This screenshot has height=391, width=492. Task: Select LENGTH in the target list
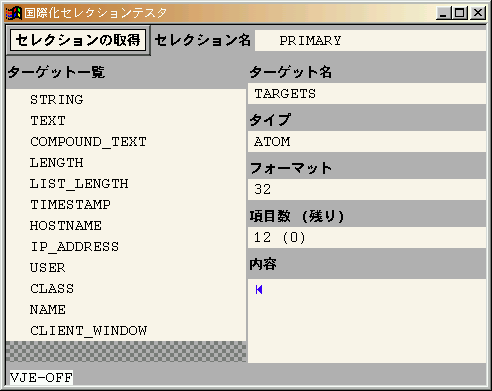coord(126,163)
